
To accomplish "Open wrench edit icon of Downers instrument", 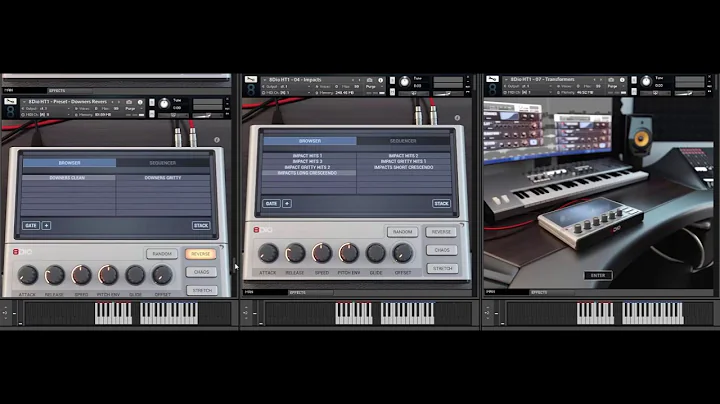I will (10, 101).
